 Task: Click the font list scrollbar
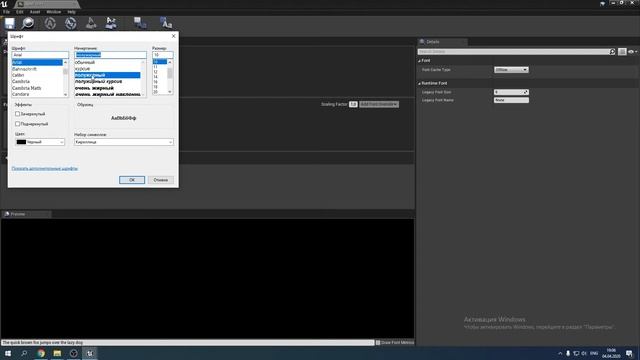click(66, 78)
